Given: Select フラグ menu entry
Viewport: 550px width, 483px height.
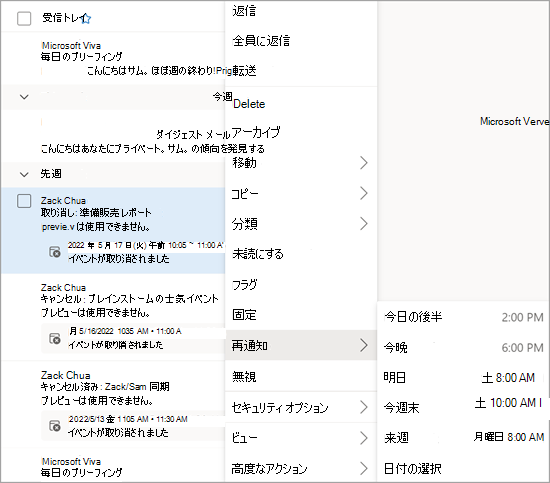Looking at the screenshot, I should click(x=301, y=284).
